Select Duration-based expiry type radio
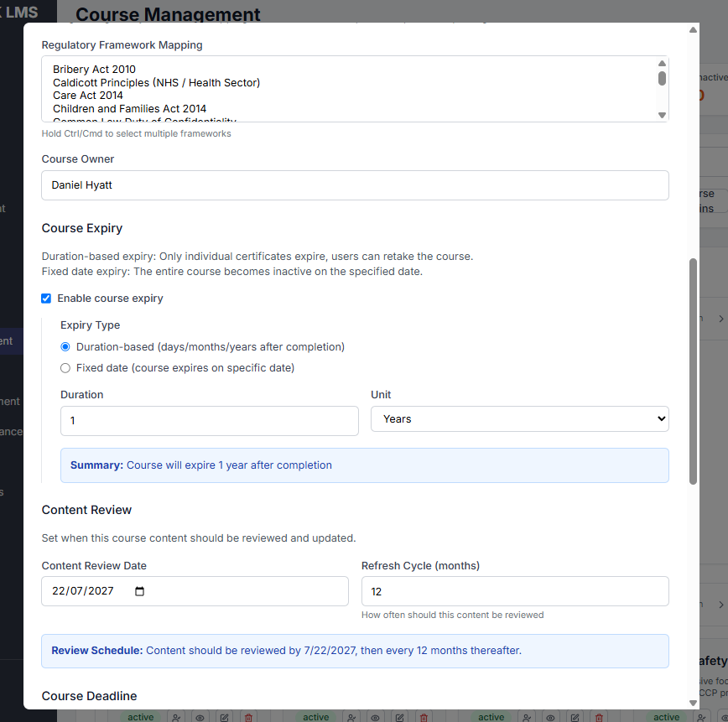Image resolution: width=728 pixels, height=722 pixels. click(x=65, y=347)
